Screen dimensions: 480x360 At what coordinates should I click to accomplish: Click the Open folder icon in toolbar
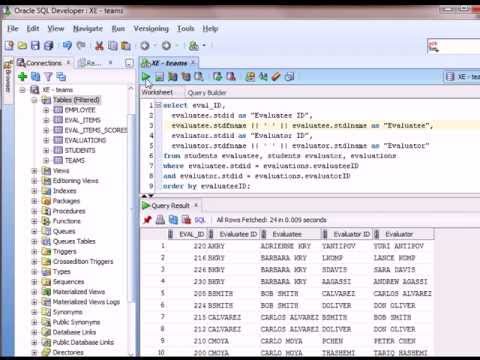click(x=22, y=45)
